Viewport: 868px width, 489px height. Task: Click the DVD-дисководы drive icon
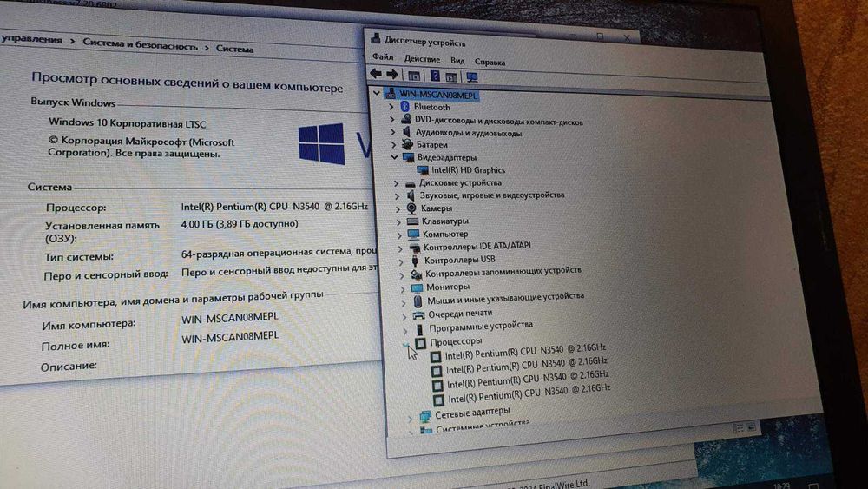(x=406, y=119)
